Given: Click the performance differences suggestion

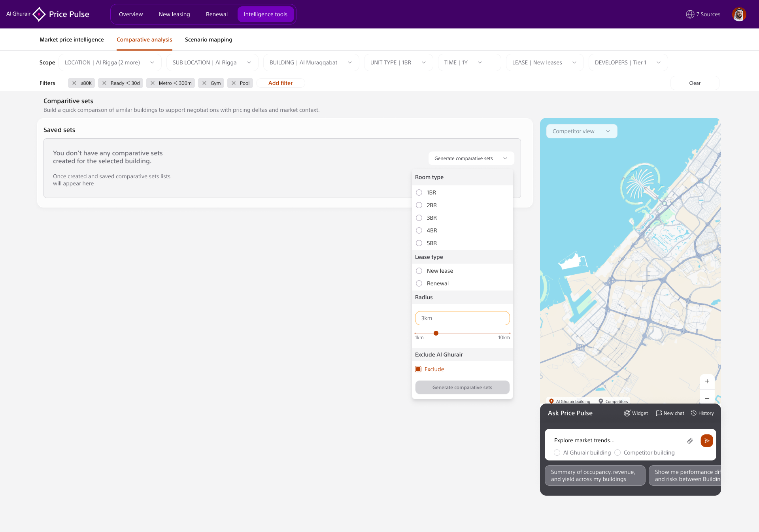Looking at the screenshot, I should 685,475.
